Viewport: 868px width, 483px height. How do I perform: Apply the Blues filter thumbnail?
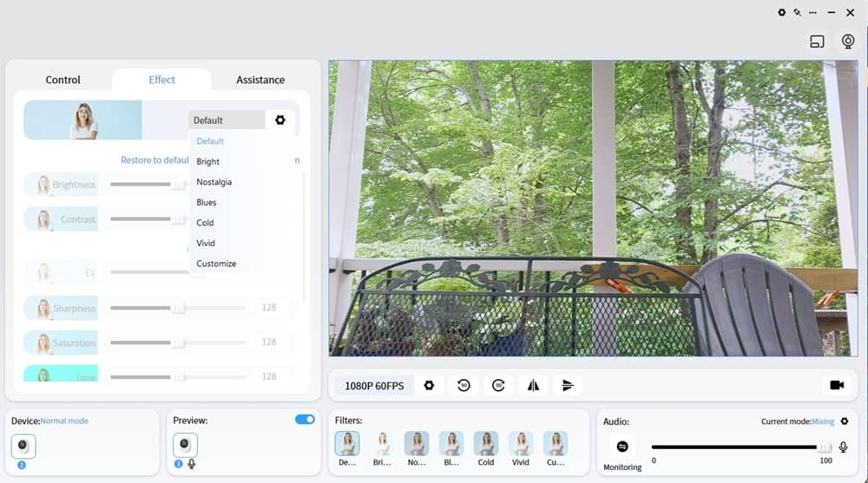point(451,444)
